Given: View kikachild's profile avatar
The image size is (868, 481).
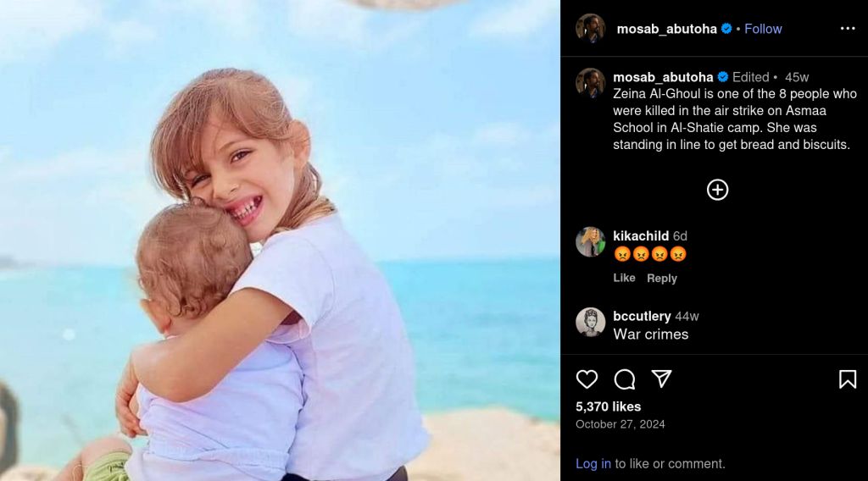Looking at the screenshot, I should click(x=590, y=241).
